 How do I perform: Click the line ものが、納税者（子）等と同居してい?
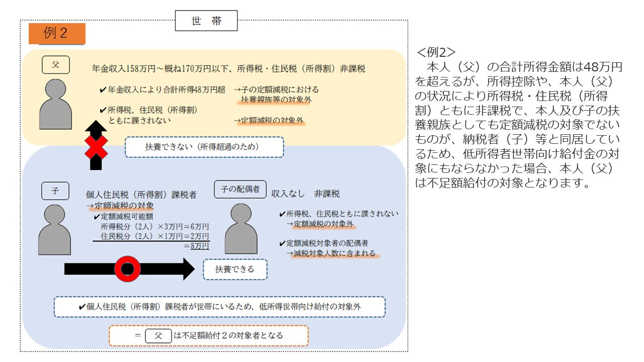click(518, 139)
